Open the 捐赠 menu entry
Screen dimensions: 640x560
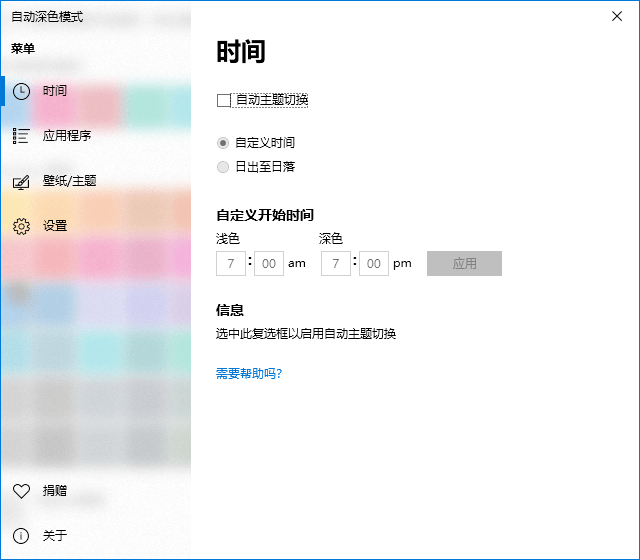tap(96, 491)
